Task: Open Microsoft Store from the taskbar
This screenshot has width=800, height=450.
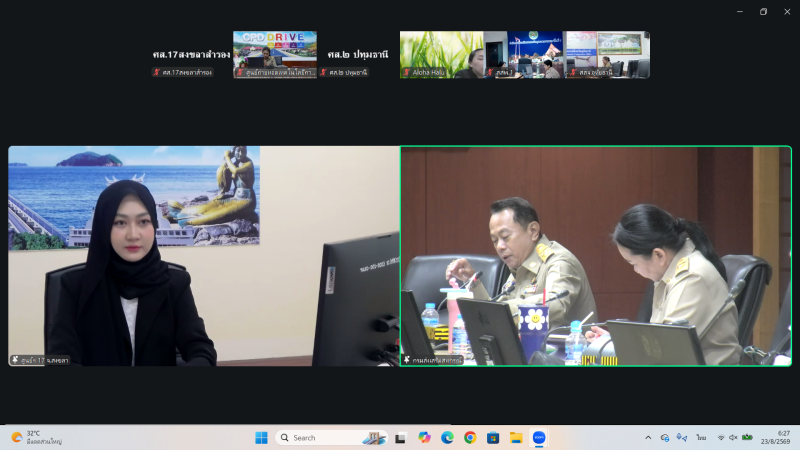Action: coord(493,438)
